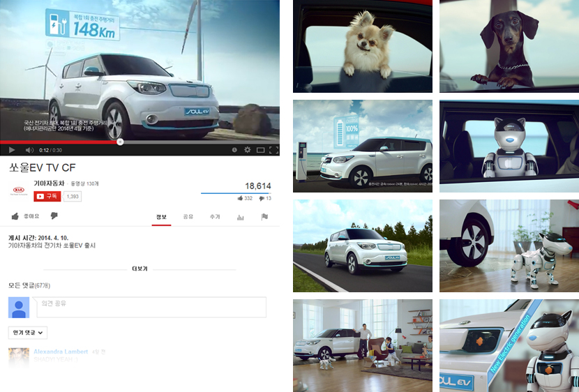Image resolution: width=579 pixels, height=392 pixels.
Task: Select the 공유 tab
Action: pyautogui.click(x=188, y=217)
